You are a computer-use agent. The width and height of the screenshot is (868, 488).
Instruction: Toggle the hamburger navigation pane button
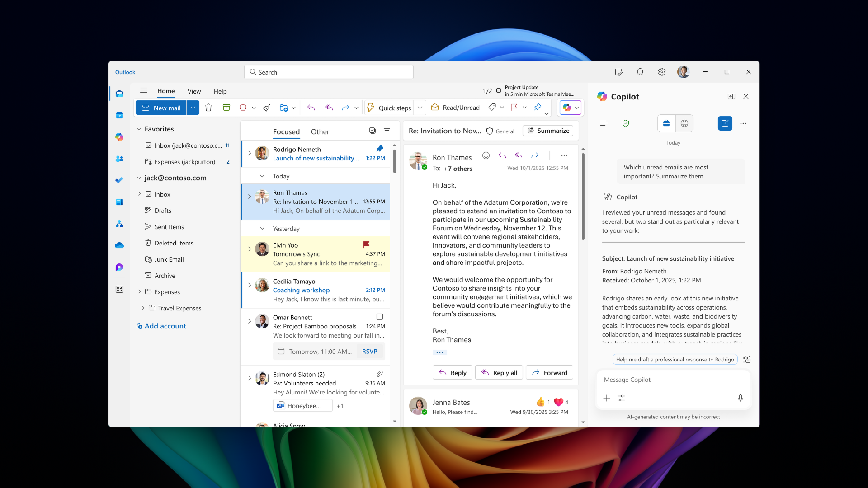[x=144, y=90]
